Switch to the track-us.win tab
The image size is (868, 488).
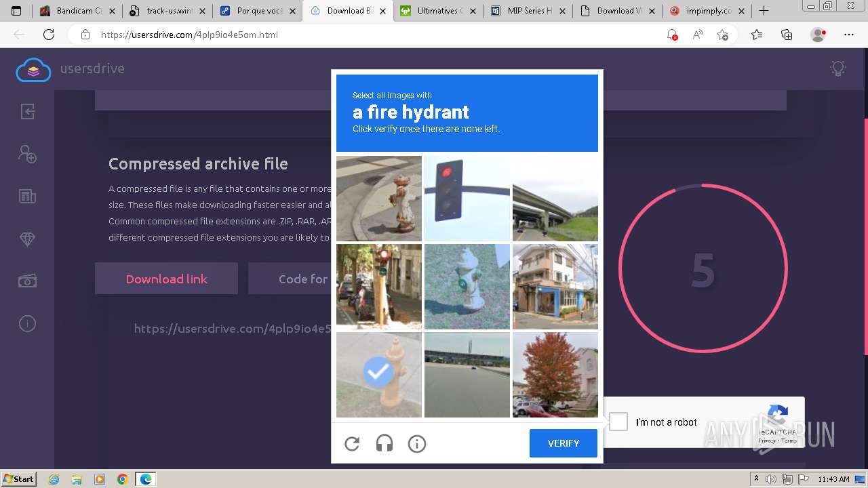[x=167, y=11]
